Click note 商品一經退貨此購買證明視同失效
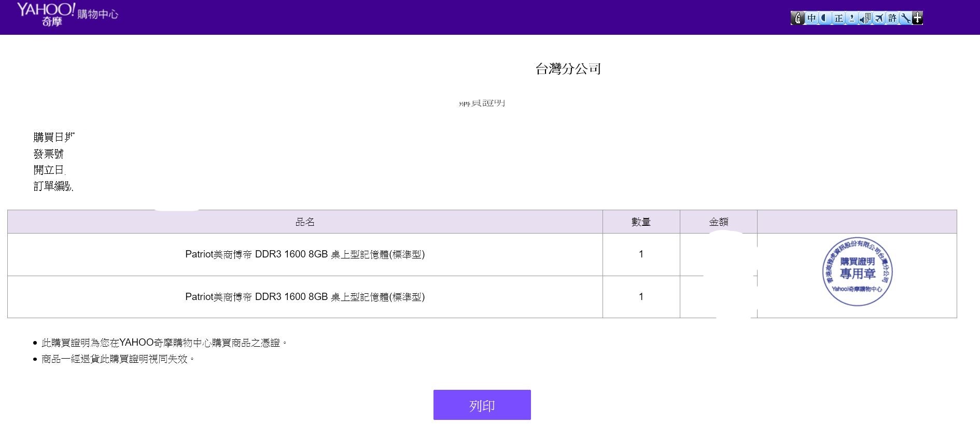Viewport: 980px width, 436px height. pyautogui.click(x=118, y=359)
